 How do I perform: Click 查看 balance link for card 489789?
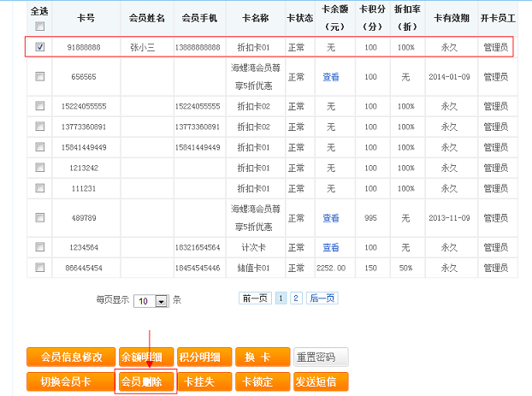331,218
